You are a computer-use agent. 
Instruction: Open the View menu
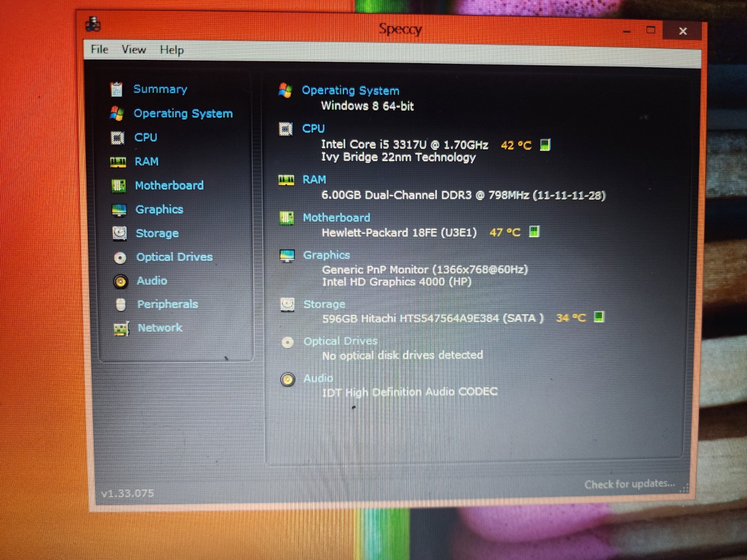coord(134,49)
